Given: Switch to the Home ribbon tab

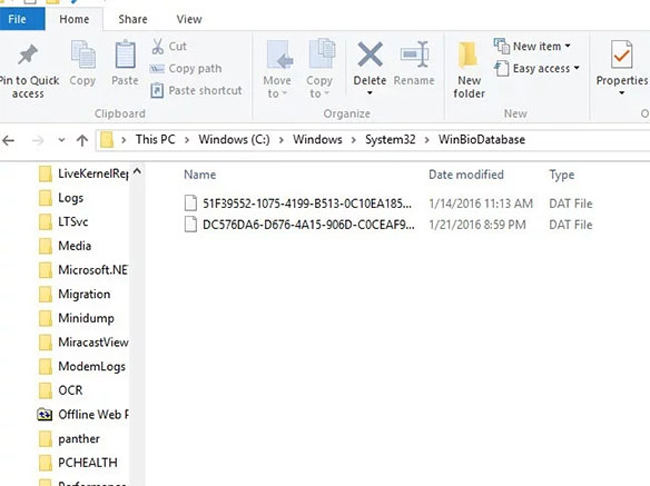Looking at the screenshot, I should point(74,19).
